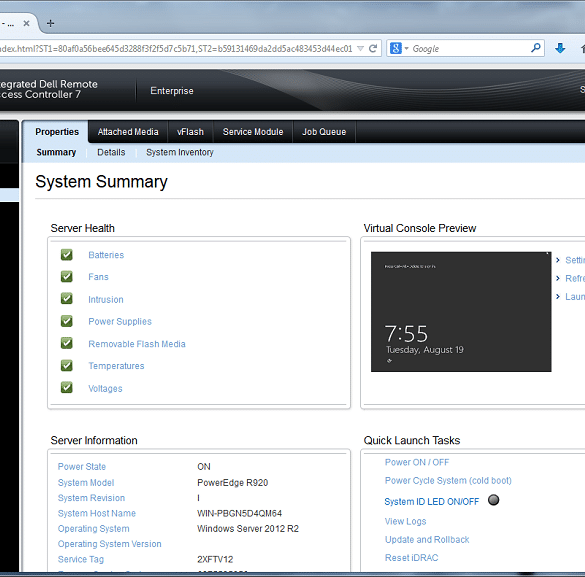This screenshot has width=585, height=577.
Task: Open the vFlash tab
Action: tap(190, 132)
